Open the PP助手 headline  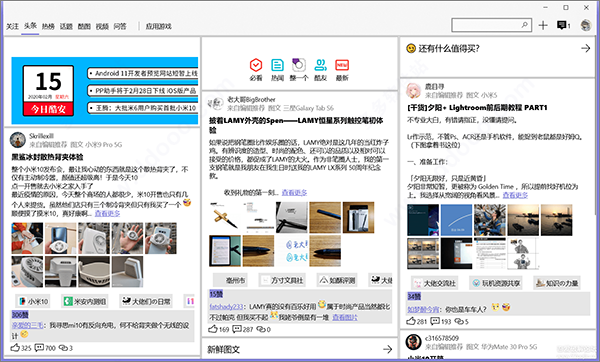click(x=143, y=91)
